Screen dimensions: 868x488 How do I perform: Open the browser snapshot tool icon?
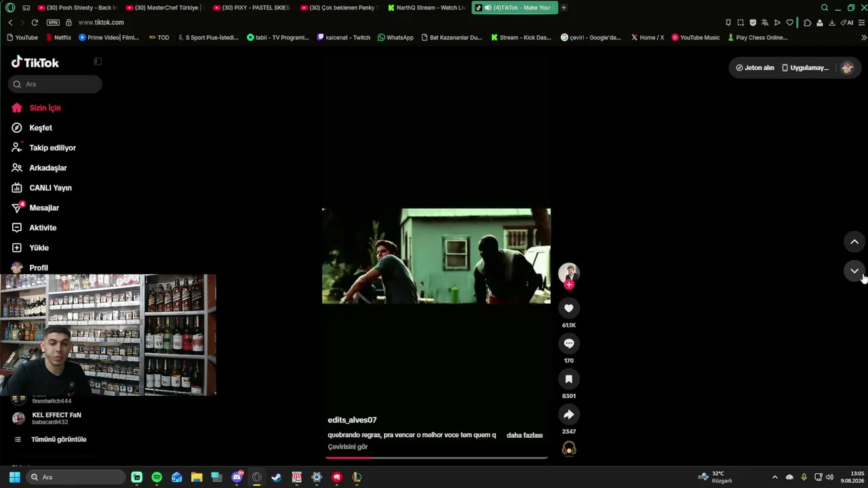pos(741,22)
